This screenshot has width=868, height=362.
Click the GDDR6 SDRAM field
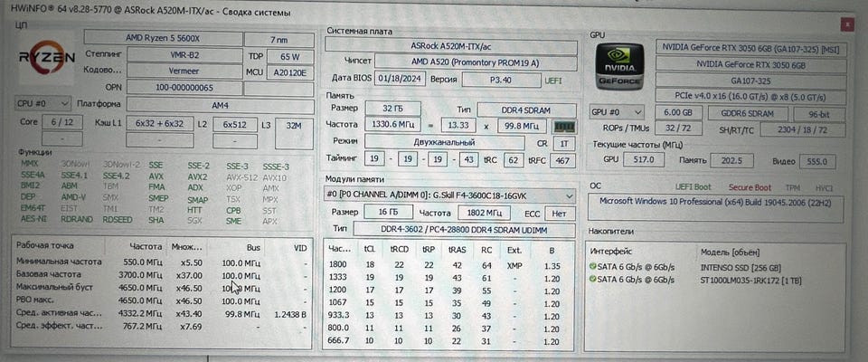click(748, 114)
